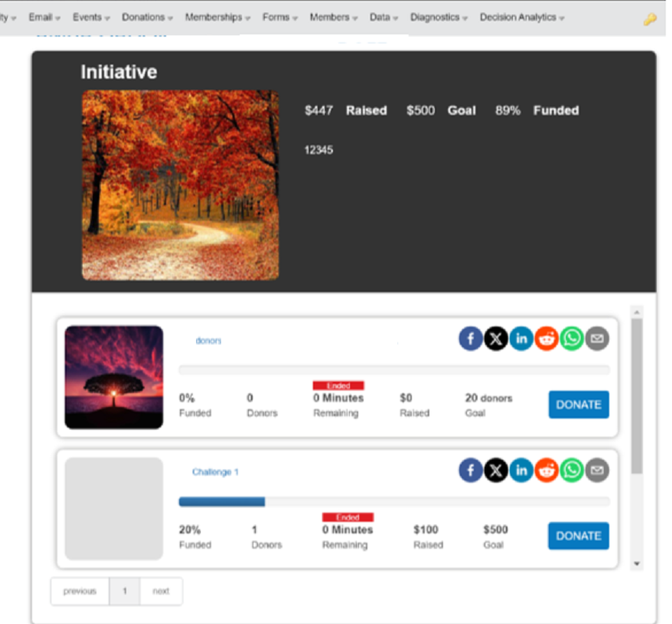Share Challenge 1 on Facebook

point(471,470)
